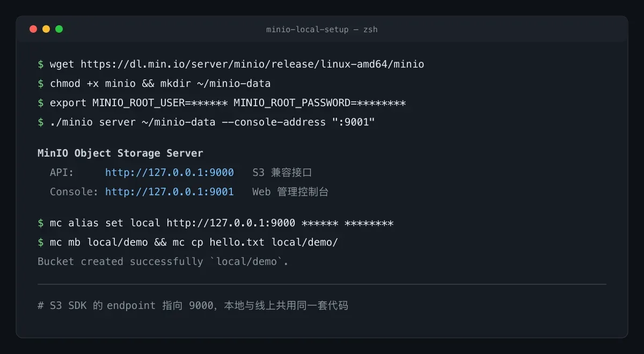Open the API link http://127.0.0.1:9000 in blue

tap(170, 173)
